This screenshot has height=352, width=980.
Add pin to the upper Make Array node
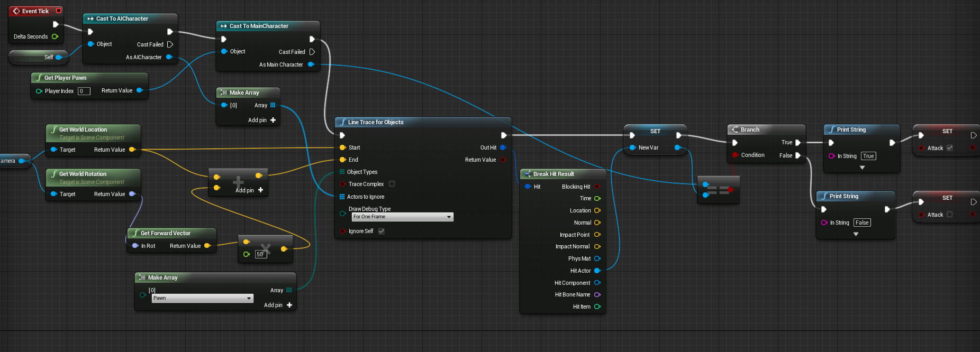262,120
